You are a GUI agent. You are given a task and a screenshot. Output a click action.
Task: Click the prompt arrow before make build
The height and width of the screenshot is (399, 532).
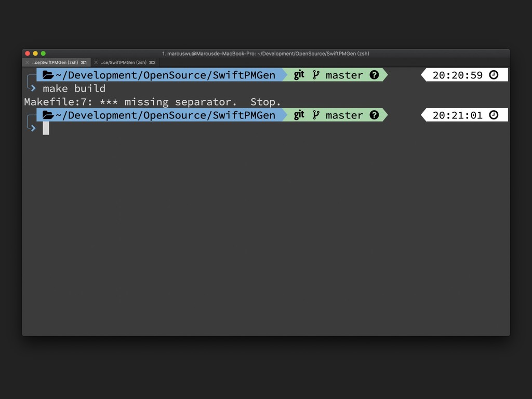[x=33, y=88]
